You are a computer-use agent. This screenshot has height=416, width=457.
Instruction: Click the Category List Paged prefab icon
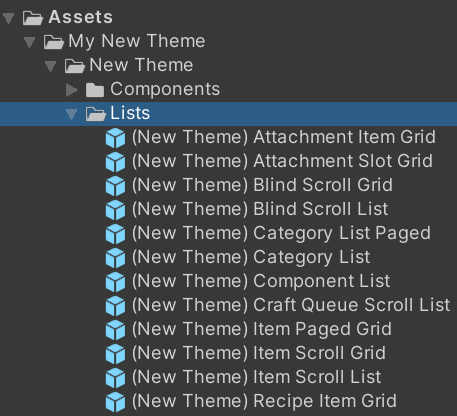(x=115, y=234)
